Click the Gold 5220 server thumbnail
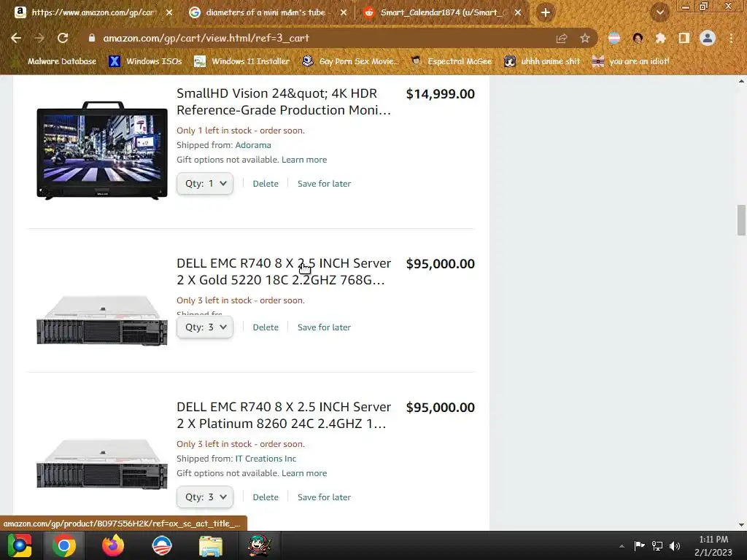 [x=102, y=320]
